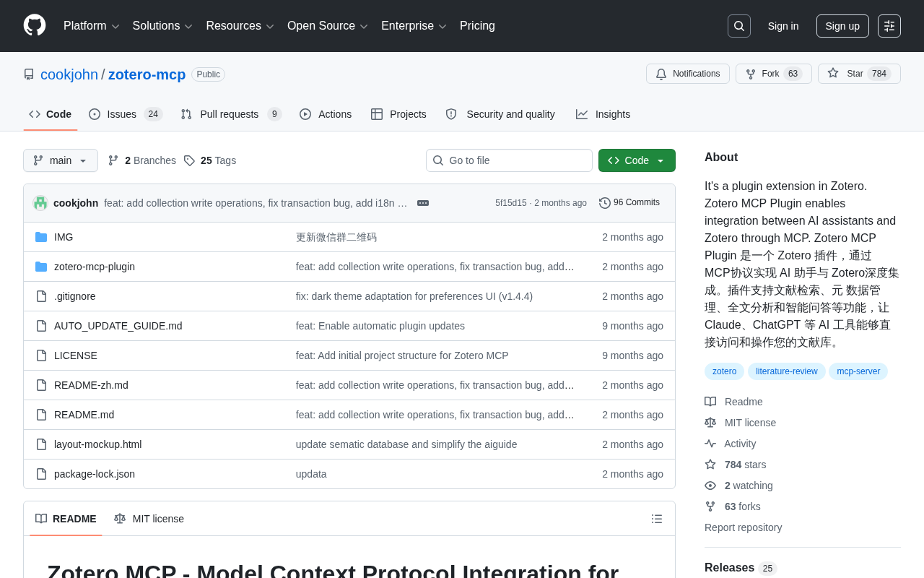Click the Sign in link
The height and width of the screenshot is (578, 924).
point(783,26)
